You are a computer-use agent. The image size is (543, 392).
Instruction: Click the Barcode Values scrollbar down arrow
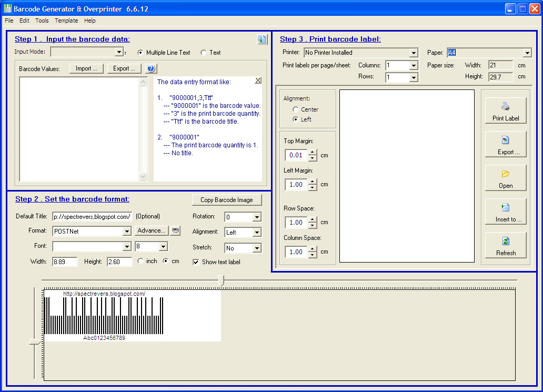(143, 177)
